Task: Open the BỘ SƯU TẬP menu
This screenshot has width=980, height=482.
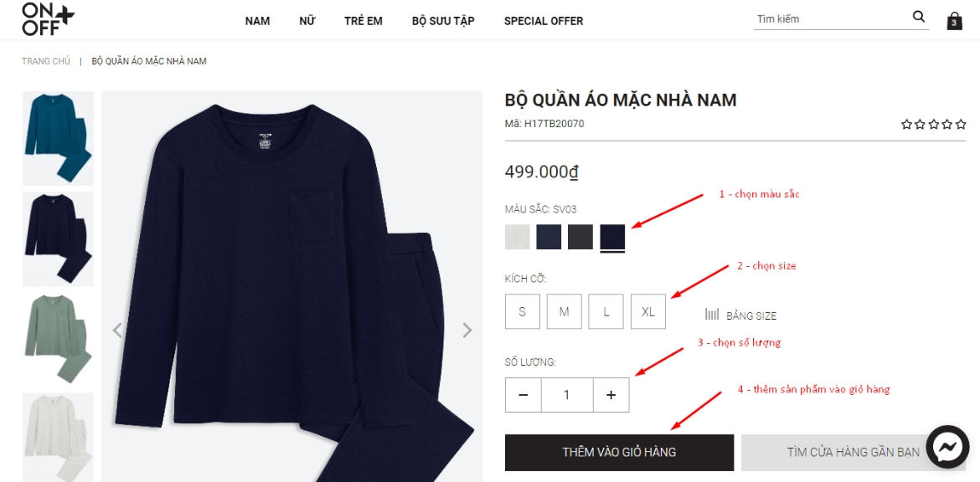Action: (443, 21)
